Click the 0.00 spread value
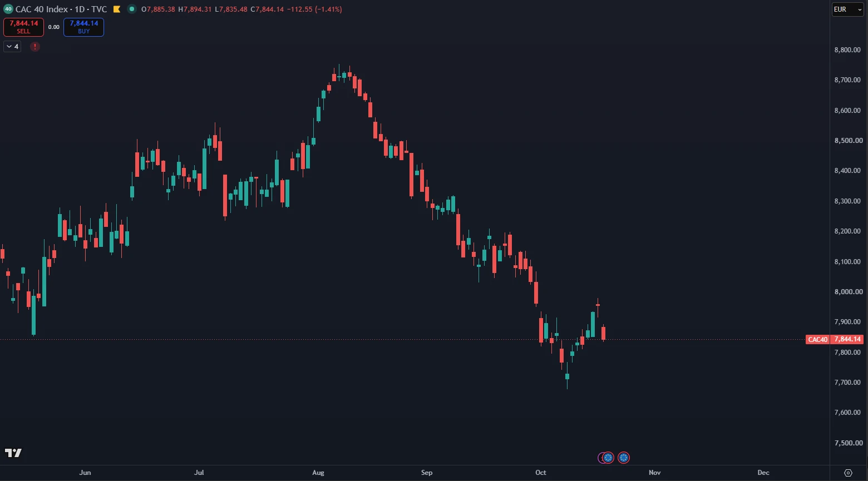Image resolution: width=868 pixels, height=481 pixels. [x=53, y=27]
